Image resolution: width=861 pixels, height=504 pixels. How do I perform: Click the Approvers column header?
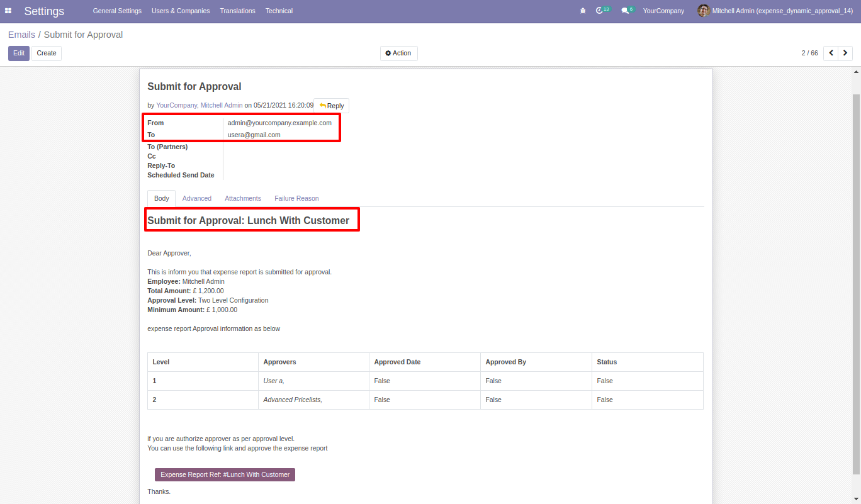(313, 362)
